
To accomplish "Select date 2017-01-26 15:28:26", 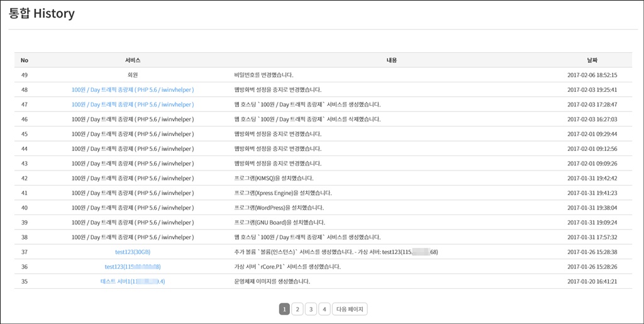I will 592,267.
